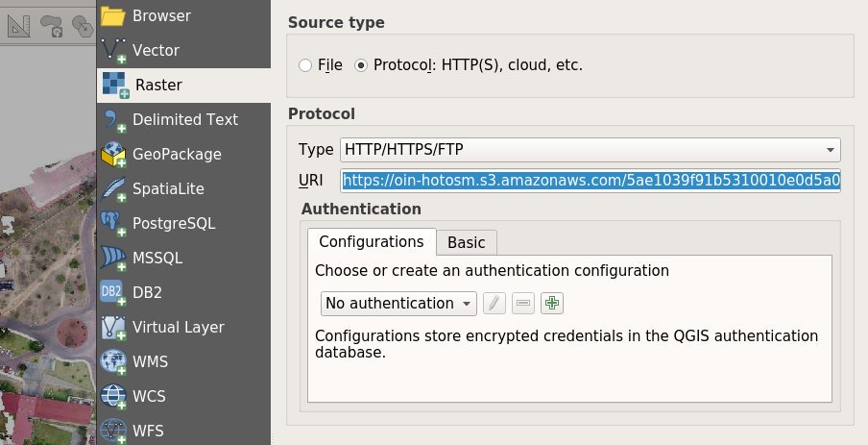Open the Virtual Layer section

(x=183, y=328)
